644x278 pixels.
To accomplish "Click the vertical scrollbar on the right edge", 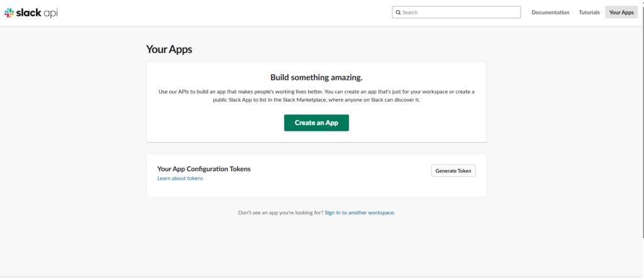I will point(641,126).
